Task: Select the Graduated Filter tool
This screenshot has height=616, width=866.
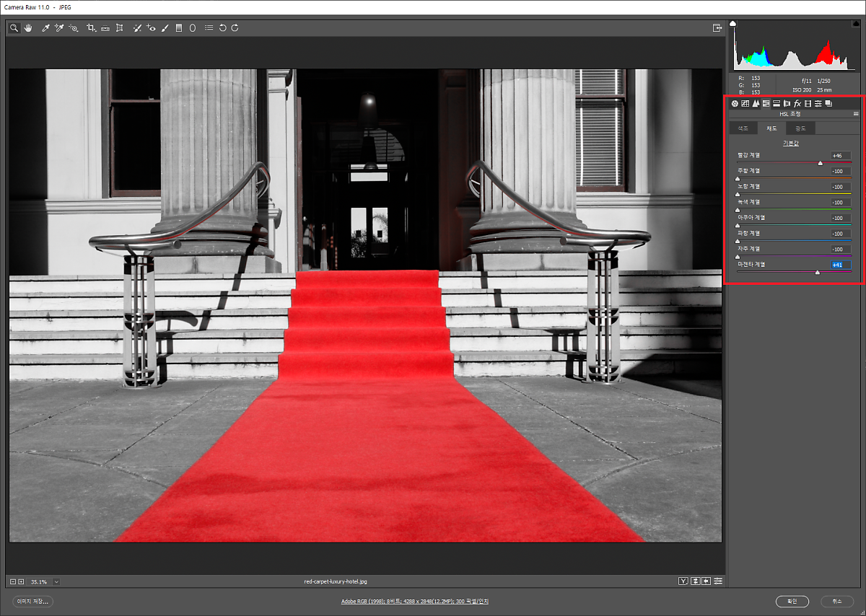Action: (x=179, y=28)
